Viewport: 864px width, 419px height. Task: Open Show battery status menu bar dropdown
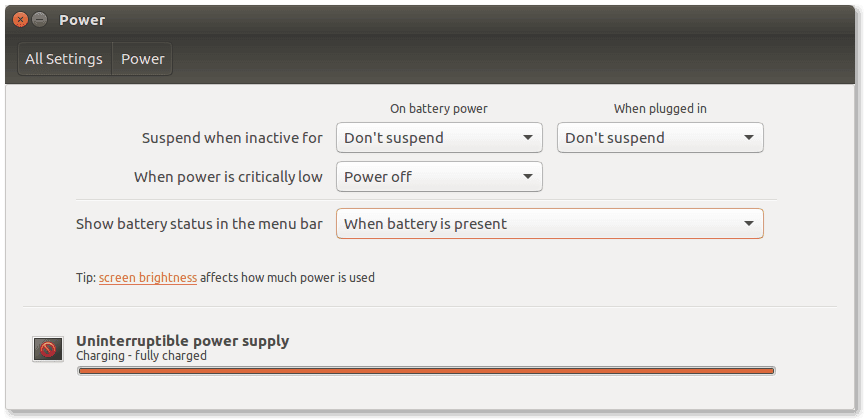[x=550, y=224]
